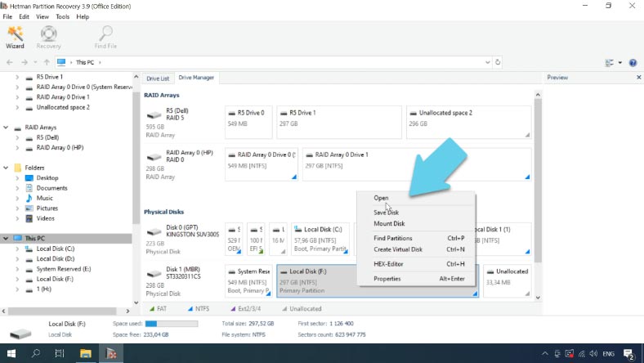Select the Local Disk (C:) partition tile

[x=320, y=239]
